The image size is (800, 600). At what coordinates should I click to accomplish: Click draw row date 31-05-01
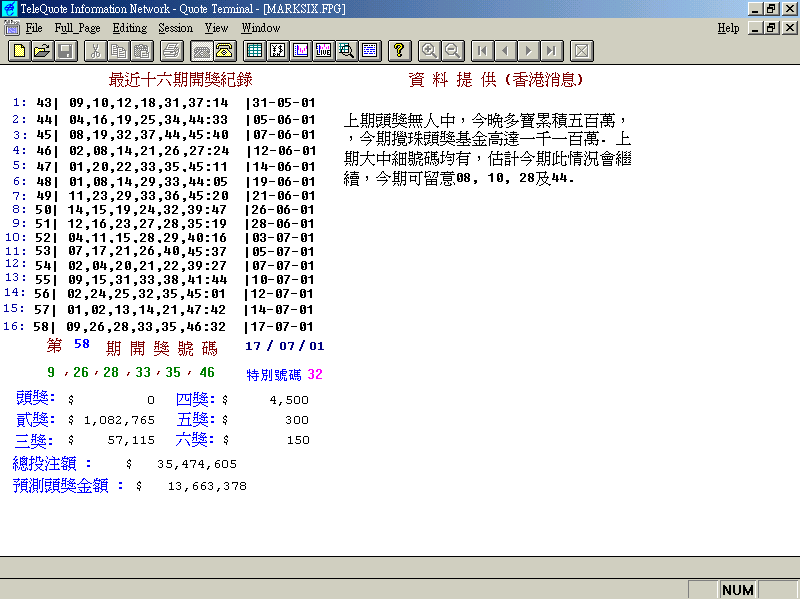click(x=284, y=103)
